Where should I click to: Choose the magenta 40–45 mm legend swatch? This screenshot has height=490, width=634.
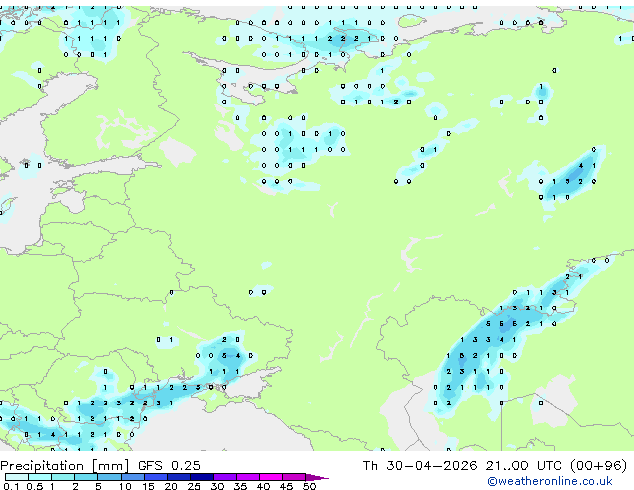(271, 477)
